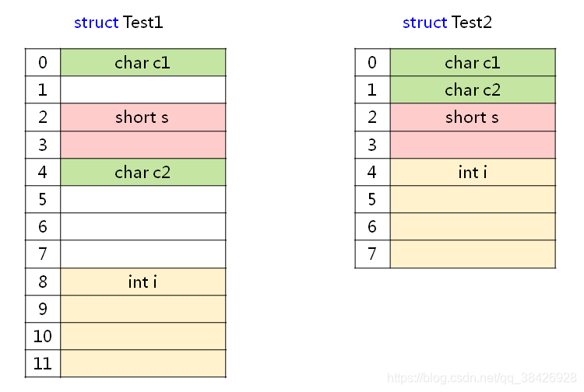The image size is (584, 392).
Task: Click the struct Test1 title
Action: (x=118, y=23)
